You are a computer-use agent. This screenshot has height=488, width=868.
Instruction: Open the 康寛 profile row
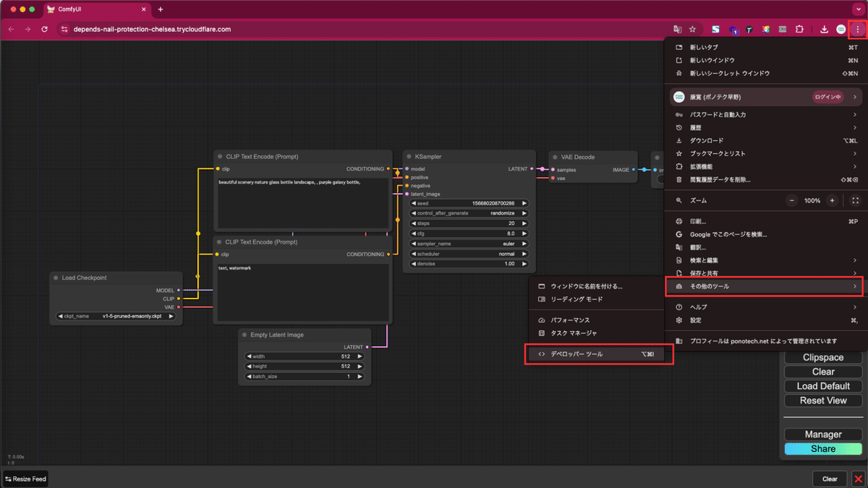click(x=766, y=97)
